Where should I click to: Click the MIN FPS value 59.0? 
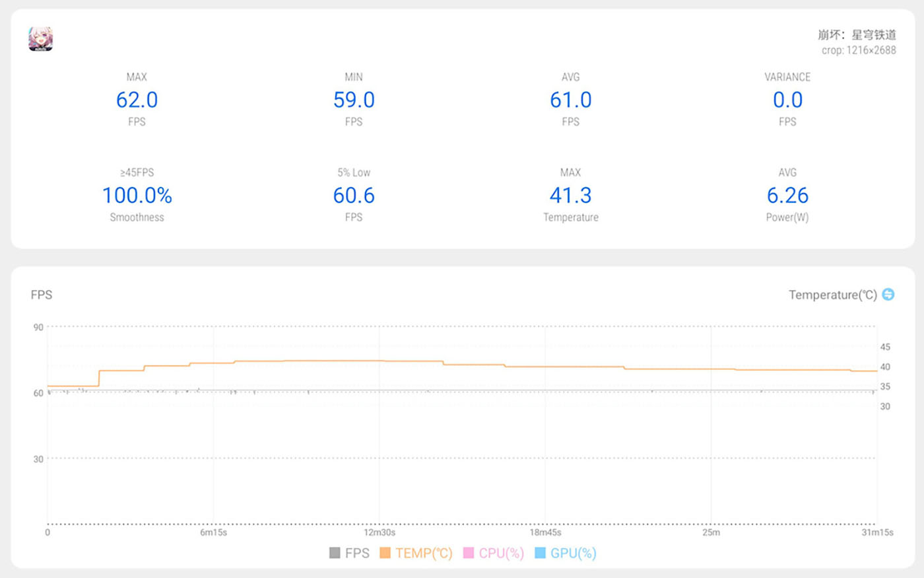[354, 100]
